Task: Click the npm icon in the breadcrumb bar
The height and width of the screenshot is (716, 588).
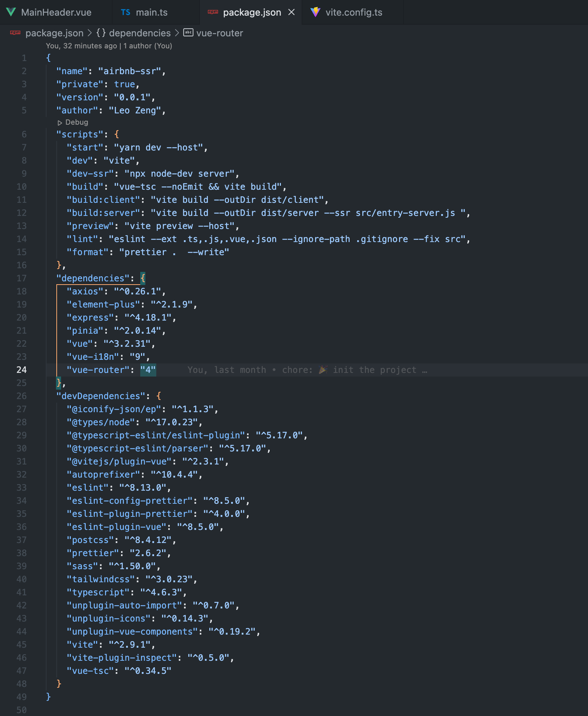Action: tap(15, 33)
